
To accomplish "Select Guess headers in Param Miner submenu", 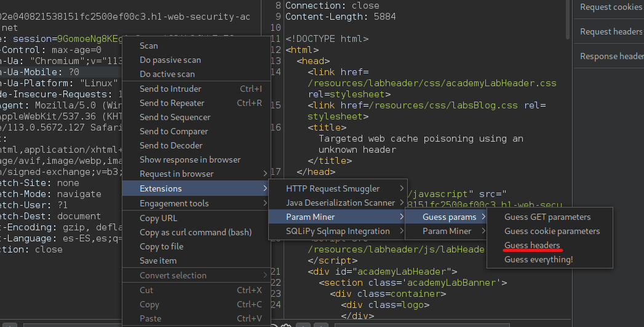I will [x=532, y=245].
